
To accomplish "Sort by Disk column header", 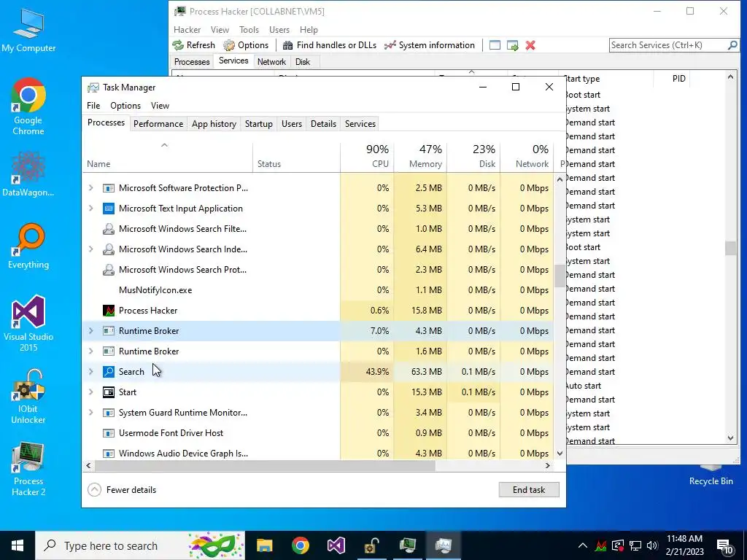I will pos(474,157).
